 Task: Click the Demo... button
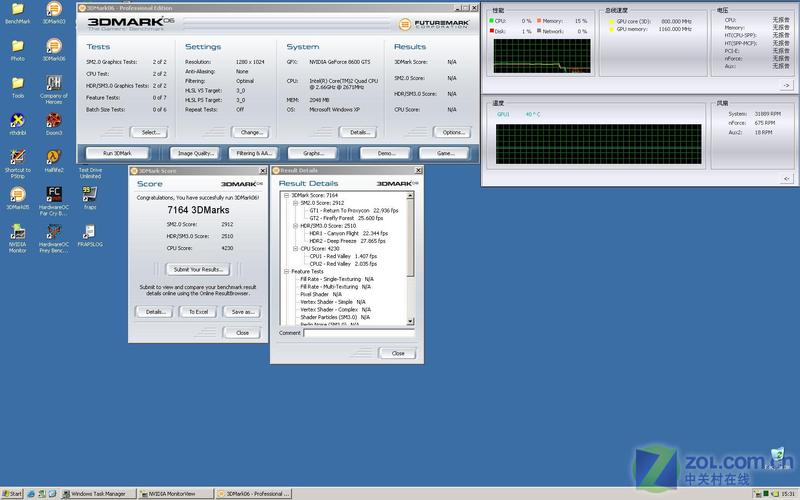click(385, 153)
